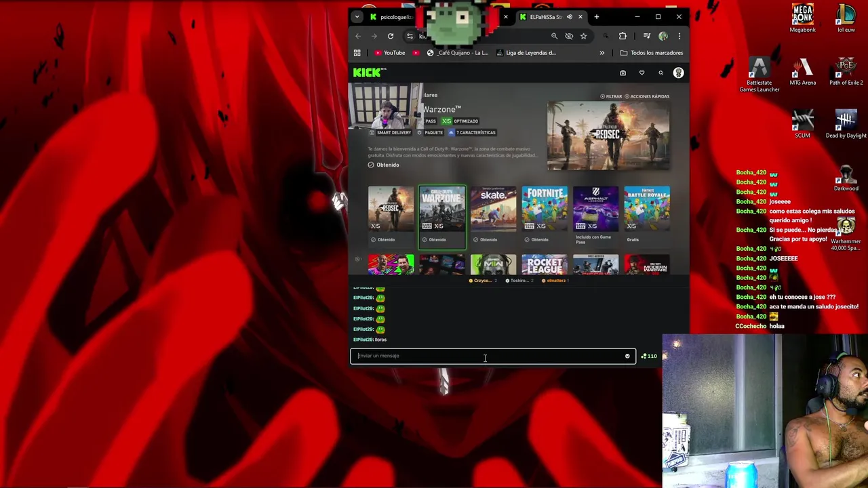This screenshot has width=868, height=488.
Task: Select Call of Duty Warzone tile
Action: point(442,216)
